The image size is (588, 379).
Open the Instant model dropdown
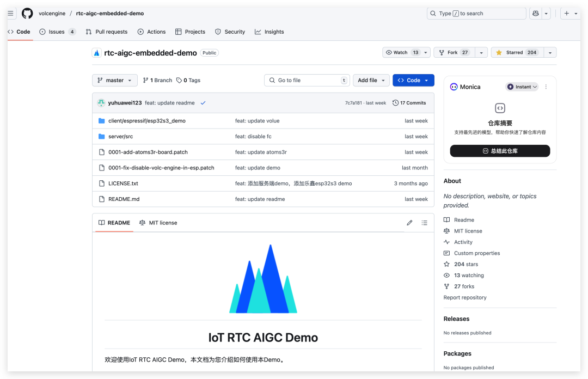pos(522,87)
